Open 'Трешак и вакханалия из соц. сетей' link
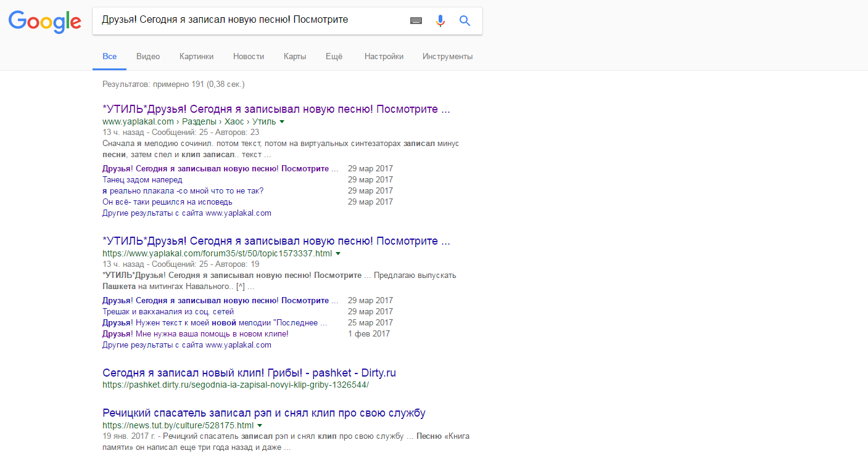Image resolution: width=868 pixels, height=461 pixels. click(x=168, y=312)
